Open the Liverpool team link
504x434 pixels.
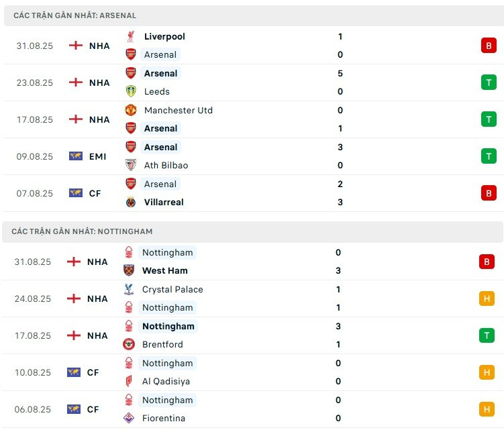[x=164, y=36]
